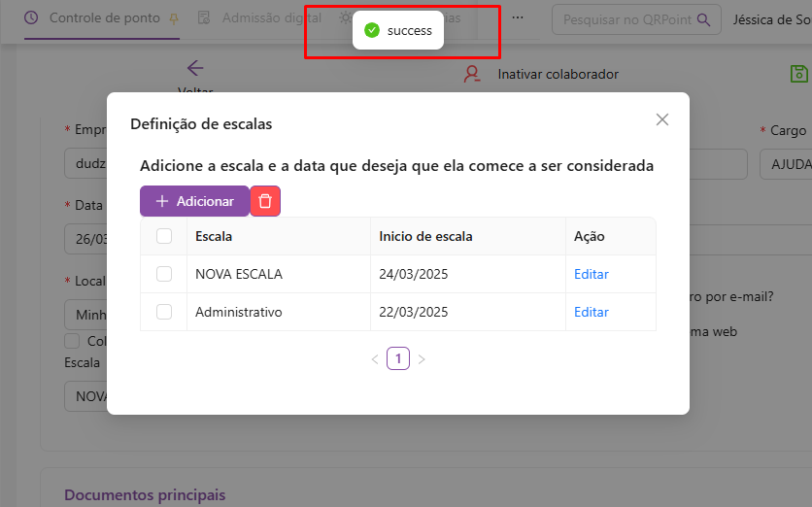Click the Pesquisar no QRPoint search field
This screenshot has width=812, height=507.
click(x=626, y=18)
